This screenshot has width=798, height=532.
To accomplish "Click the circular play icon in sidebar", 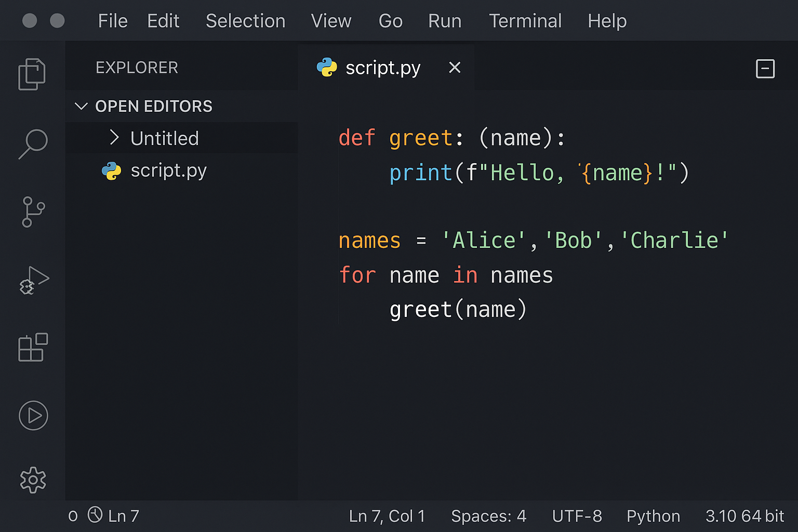I will 33,416.
